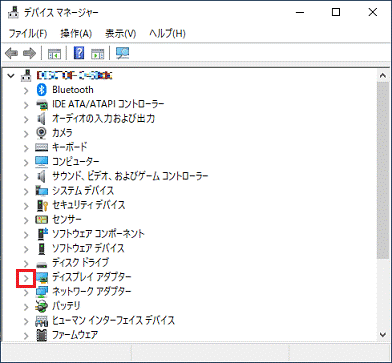392x363 pixels.
Task: Click the キーボード keyboard icon
Action: [41, 147]
